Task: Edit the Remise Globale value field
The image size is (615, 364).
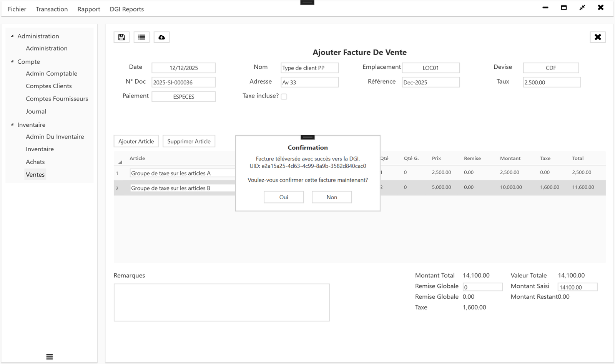Action: [x=482, y=287]
